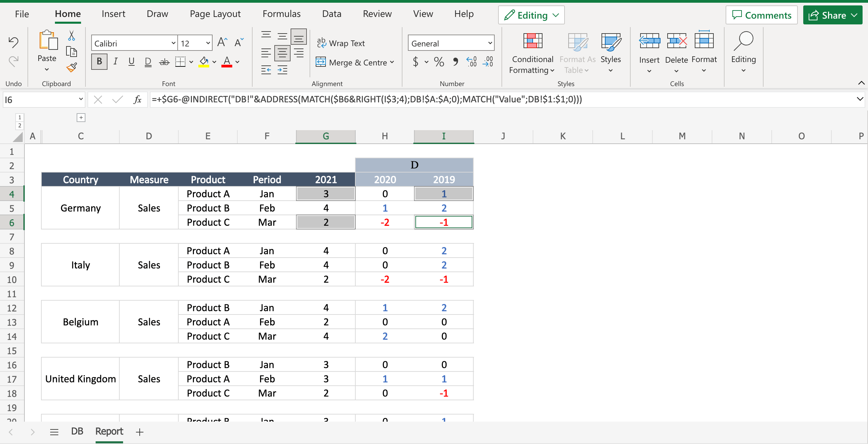This screenshot has width=868, height=444.
Task: Switch to the DB sheet tab
Action: [x=77, y=431]
